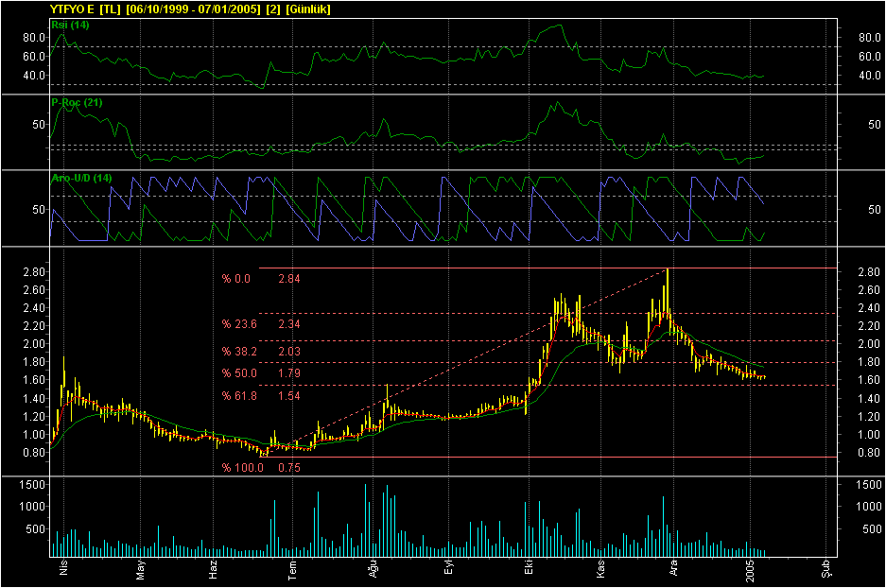Click the 0.75 Fibonacci price value
This screenshot has height=588, width=886.
pos(289,468)
